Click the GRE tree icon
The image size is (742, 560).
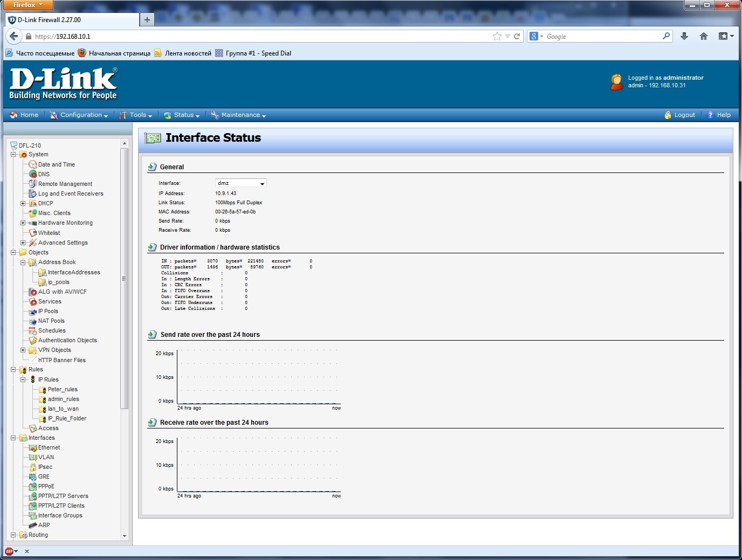[x=33, y=476]
